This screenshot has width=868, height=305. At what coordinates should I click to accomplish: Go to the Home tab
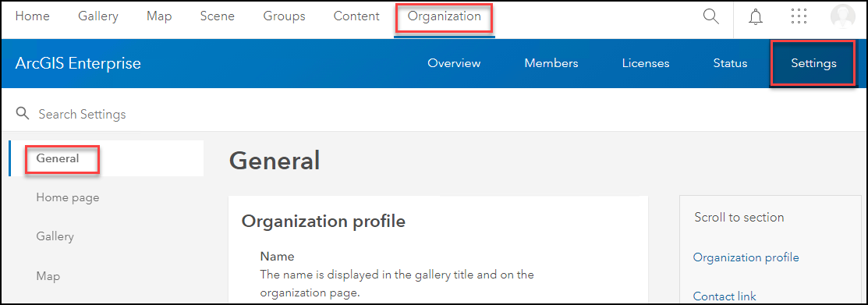[32, 16]
